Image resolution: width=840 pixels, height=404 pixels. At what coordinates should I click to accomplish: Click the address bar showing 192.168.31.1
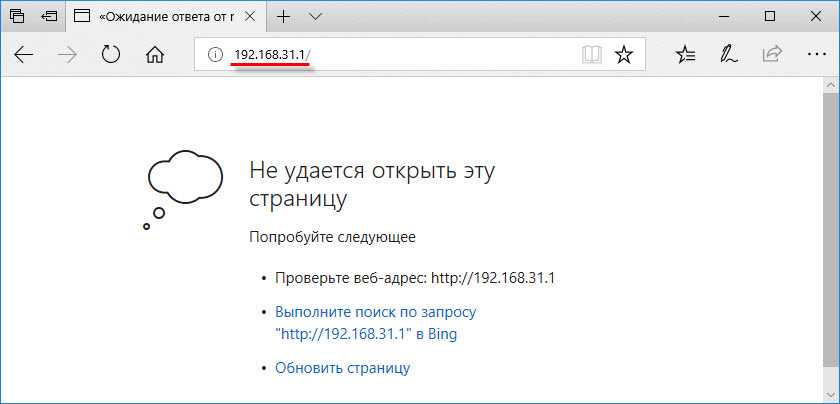[x=400, y=55]
